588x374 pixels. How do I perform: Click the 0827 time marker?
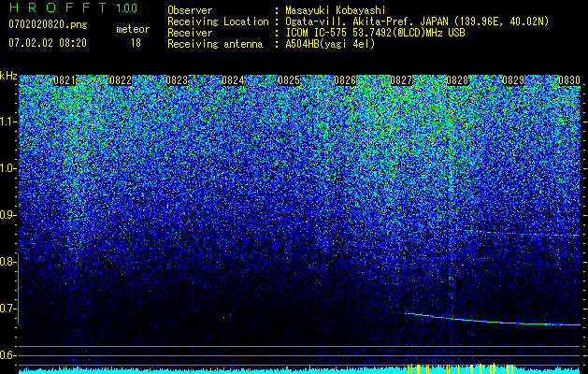coord(401,80)
